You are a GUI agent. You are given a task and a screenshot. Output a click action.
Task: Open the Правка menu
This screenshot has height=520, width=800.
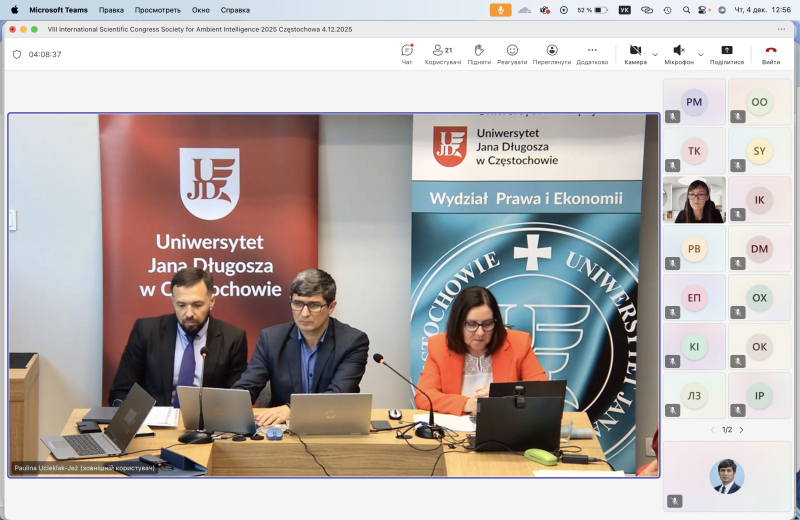[x=112, y=9]
